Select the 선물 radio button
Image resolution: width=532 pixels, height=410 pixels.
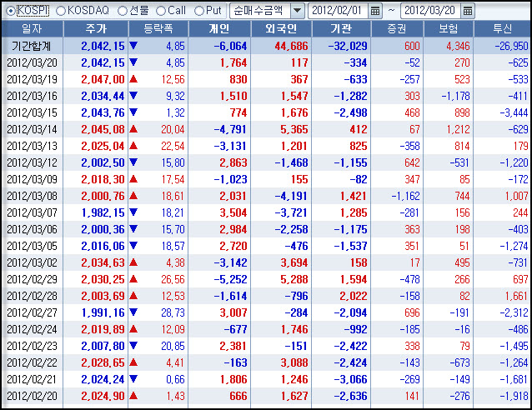[122, 11]
